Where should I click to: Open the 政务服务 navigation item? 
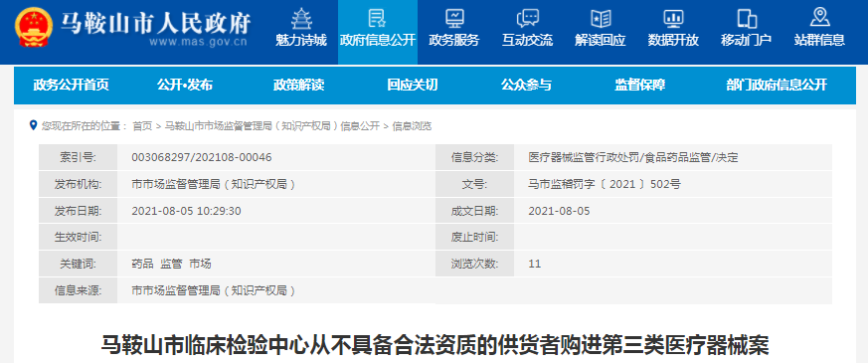coord(454,41)
